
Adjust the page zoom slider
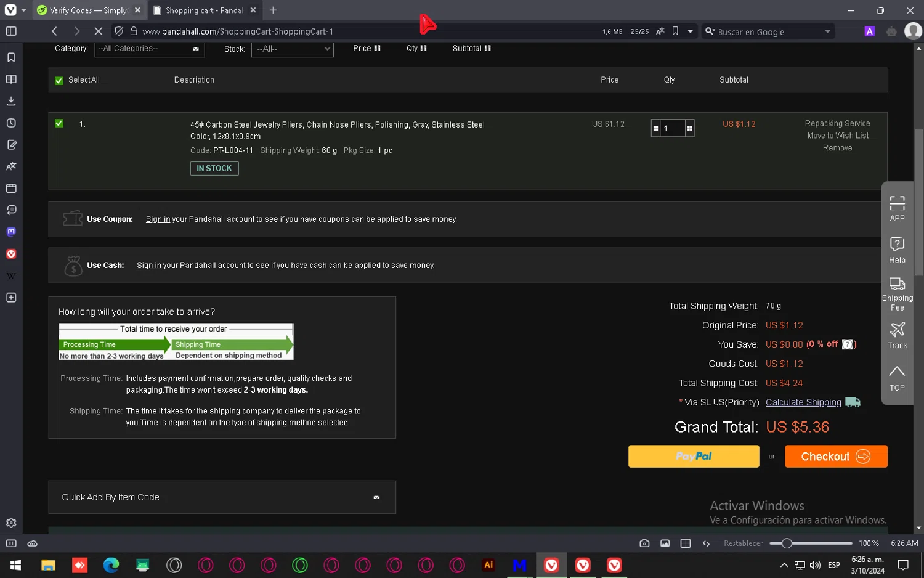click(x=811, y=543)
